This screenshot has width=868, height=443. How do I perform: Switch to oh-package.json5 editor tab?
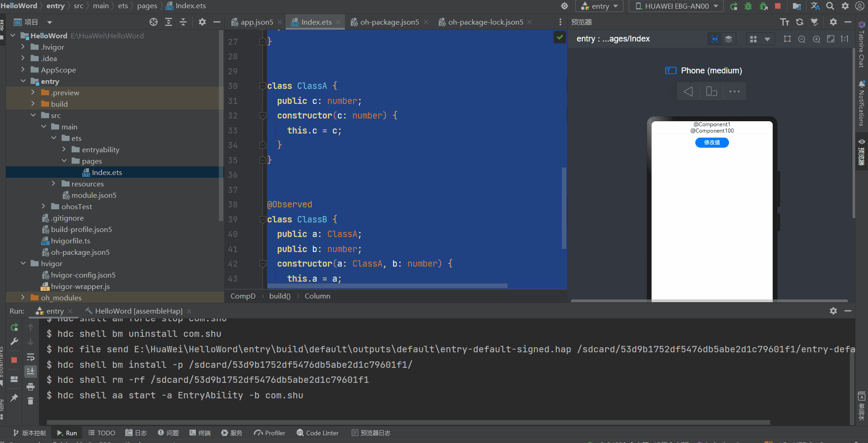[x=389, y=22]
